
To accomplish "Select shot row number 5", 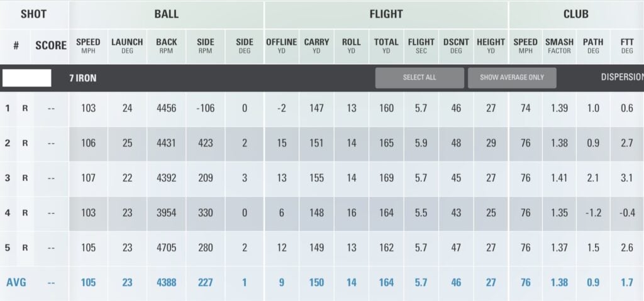I will point(8,248).
